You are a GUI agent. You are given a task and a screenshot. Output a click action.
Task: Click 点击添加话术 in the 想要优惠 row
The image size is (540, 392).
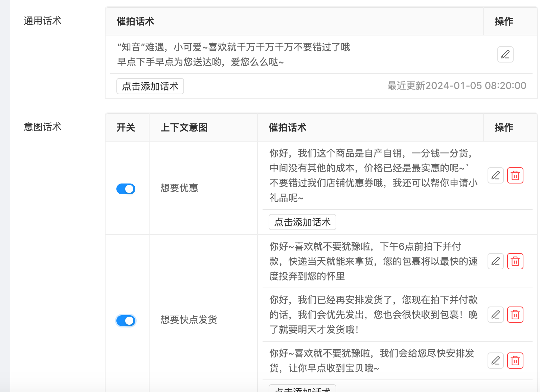pyautogui.click(x=302, y=222)
